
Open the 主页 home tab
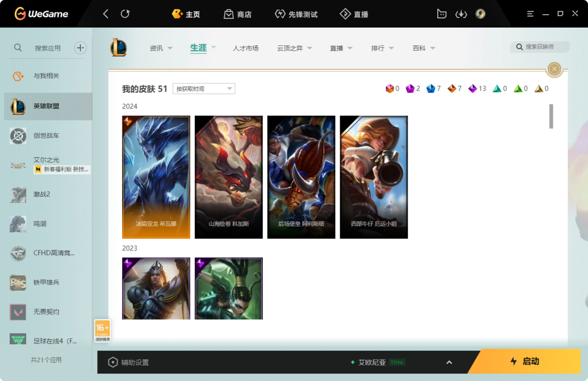pyautogui.click(x=186, y=14)
